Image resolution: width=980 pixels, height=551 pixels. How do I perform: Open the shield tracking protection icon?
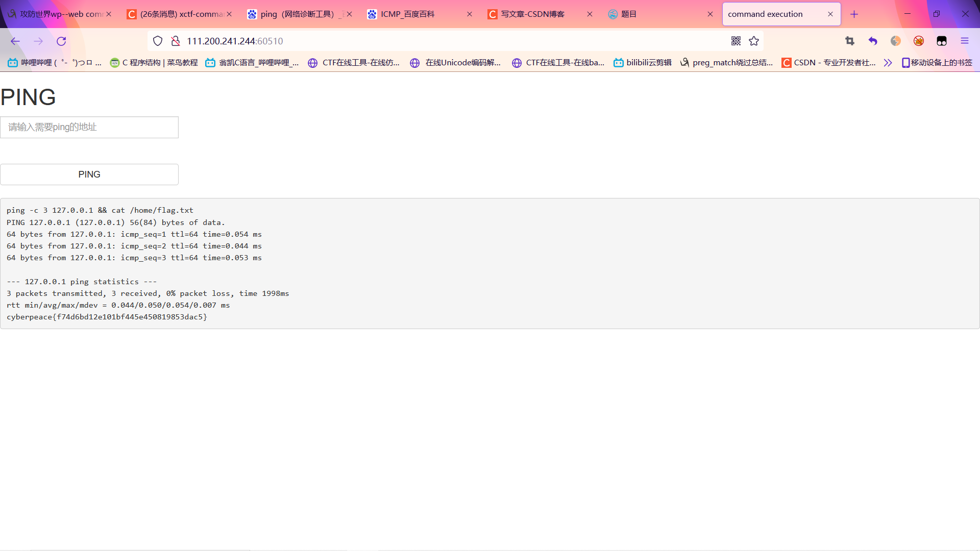158,41
